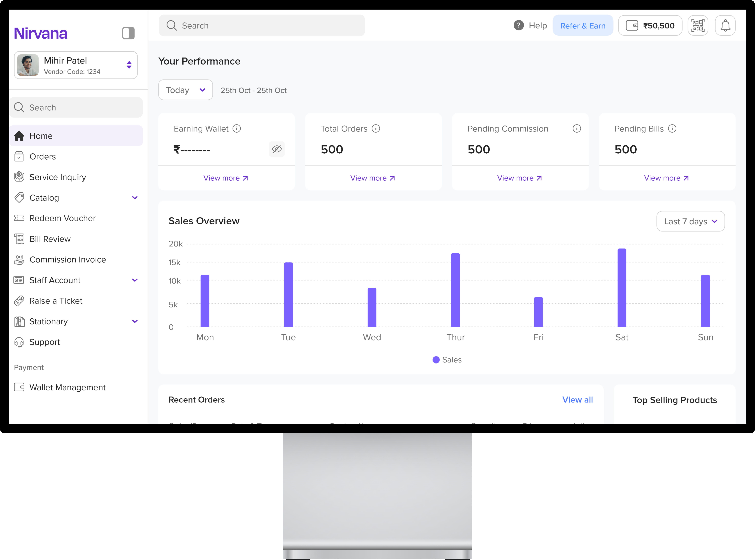
Task: Toggle the sidebar collapse panel icon
Action: [x=128, y=33]
